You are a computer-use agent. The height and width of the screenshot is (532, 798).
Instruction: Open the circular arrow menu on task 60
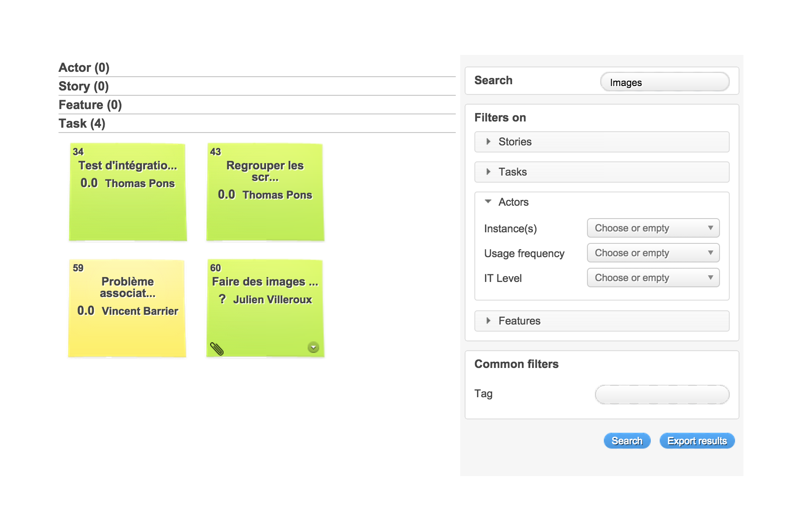314,348
